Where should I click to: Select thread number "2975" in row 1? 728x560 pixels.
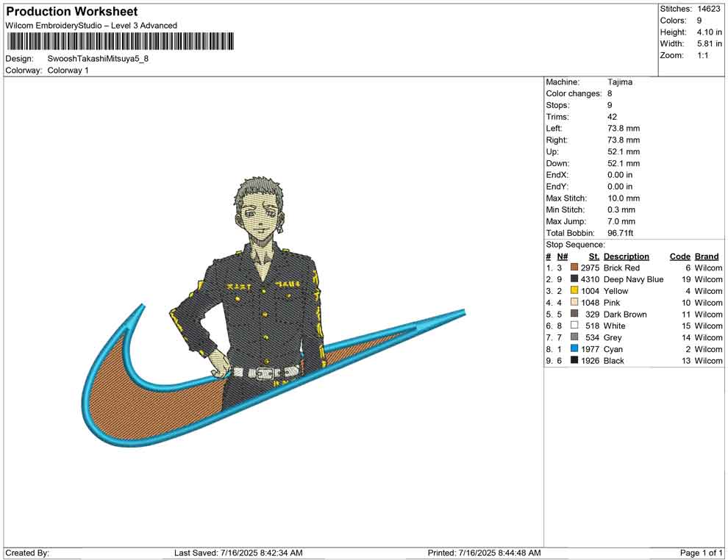(x=590, y=268)
